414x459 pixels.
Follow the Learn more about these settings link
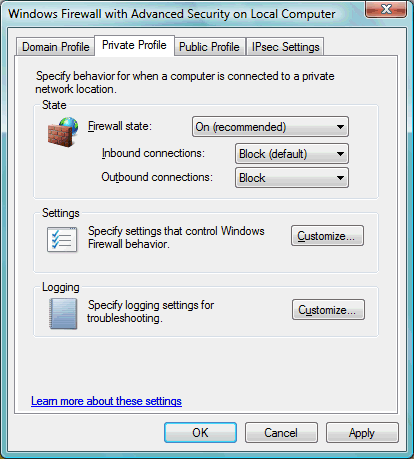point(106,401)
